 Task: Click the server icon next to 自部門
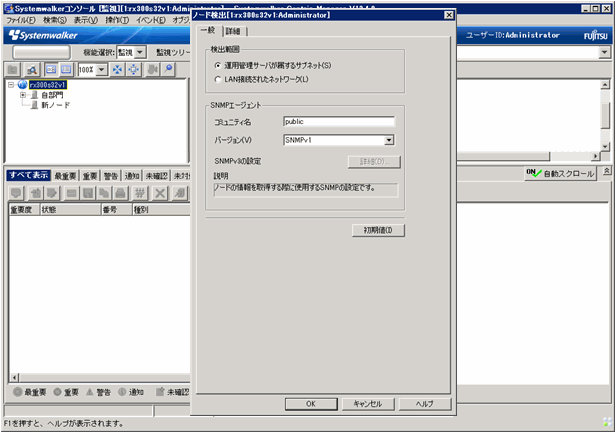(x=35, y=95)
